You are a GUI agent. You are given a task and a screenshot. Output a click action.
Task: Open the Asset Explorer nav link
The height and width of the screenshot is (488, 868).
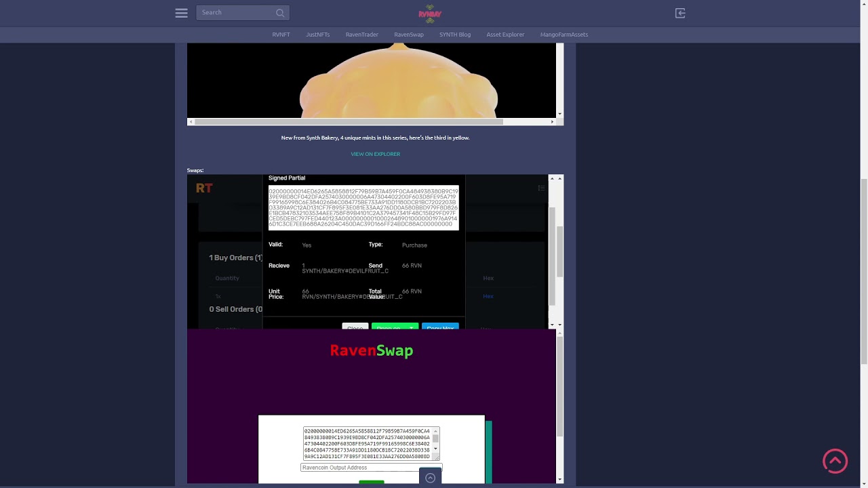(x=505, y=35)
